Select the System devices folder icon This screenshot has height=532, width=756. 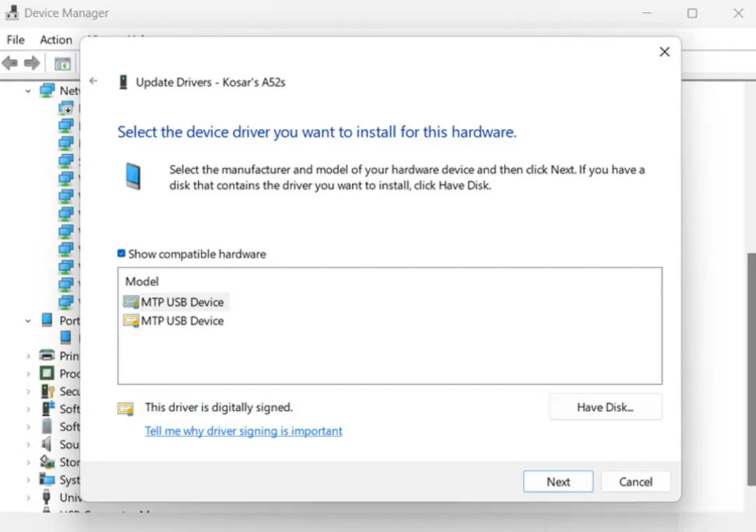pyautogui.click(x=47, y=479)
